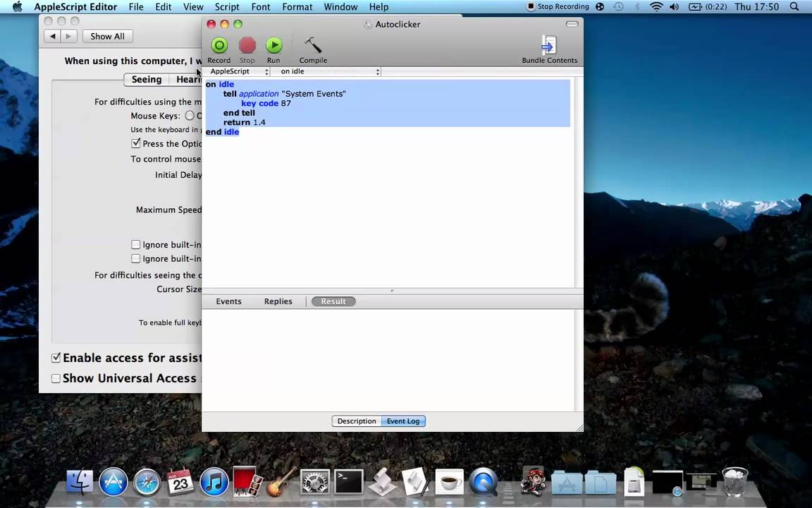Toggle Enable access for assistive devices checkbox
The image size is (812, 508).
(56, 358)
